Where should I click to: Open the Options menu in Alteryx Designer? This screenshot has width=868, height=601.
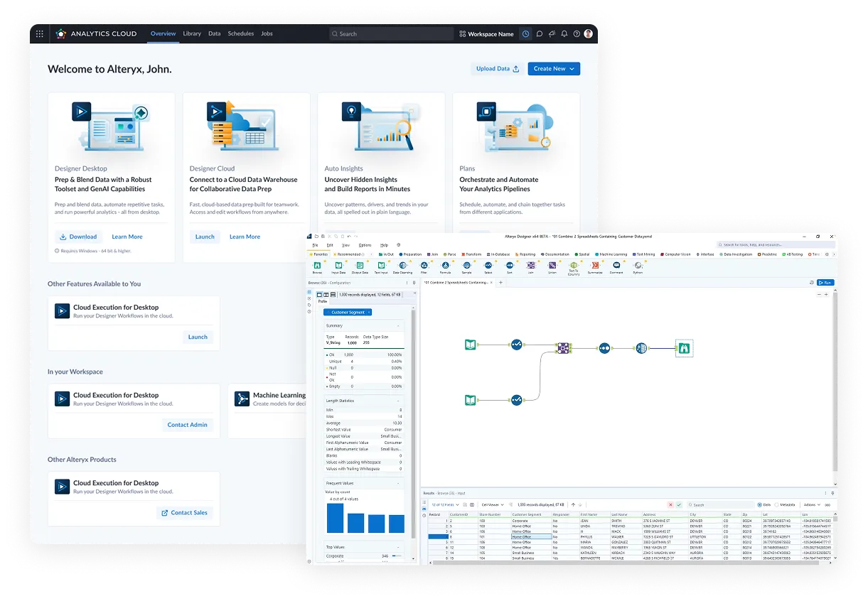(x=365, y=245)
